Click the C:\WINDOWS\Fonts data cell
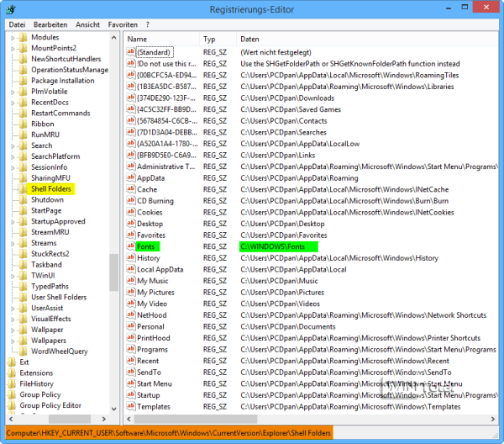 point(278,246)
